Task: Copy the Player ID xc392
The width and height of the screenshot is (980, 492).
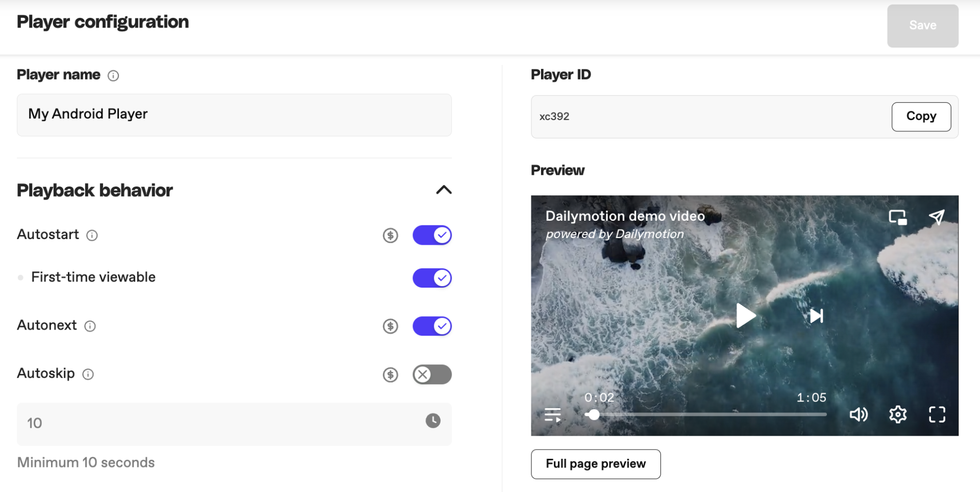Action: pyautogui.click(x=921, y=116)
